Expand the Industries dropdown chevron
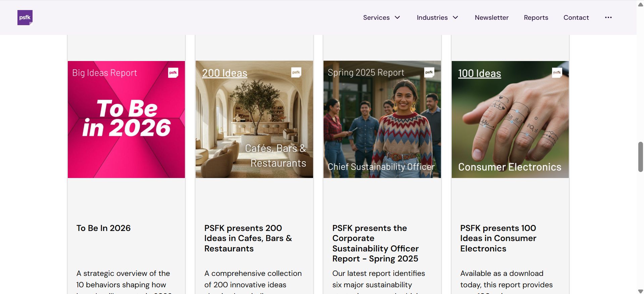This screenshot has height=294, width=644. click(x=455, y=17)
